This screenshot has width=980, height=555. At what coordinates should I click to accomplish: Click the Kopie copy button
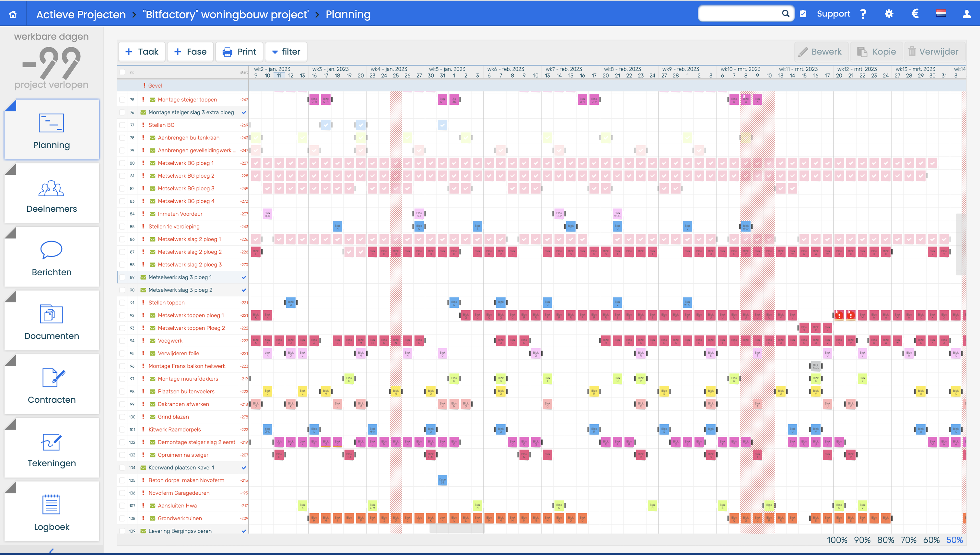(x=876, y=52)
